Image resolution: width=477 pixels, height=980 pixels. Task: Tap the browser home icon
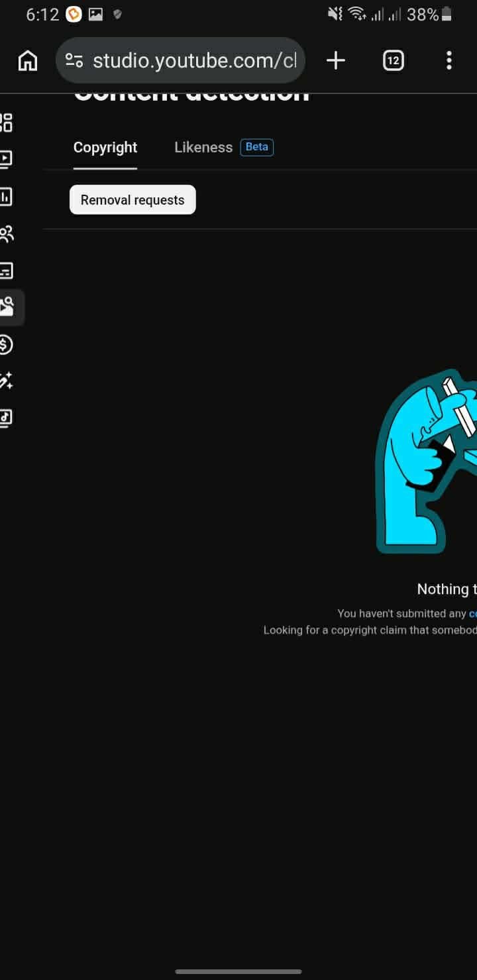pyautogui.click(x=28, y=61)
